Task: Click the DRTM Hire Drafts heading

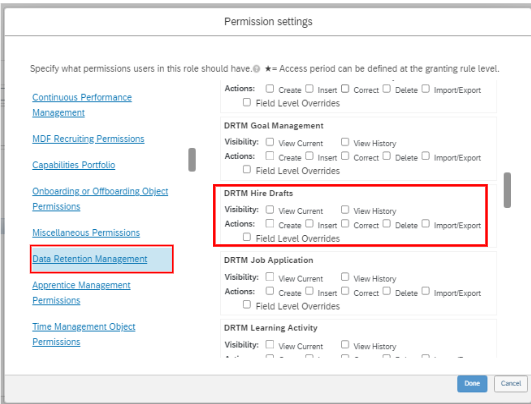Action: pyautogui.click(x=258, y=193)
